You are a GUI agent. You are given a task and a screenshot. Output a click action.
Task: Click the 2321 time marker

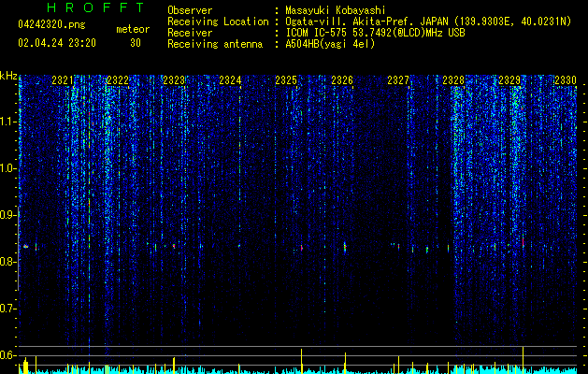[x=63, y=80]
